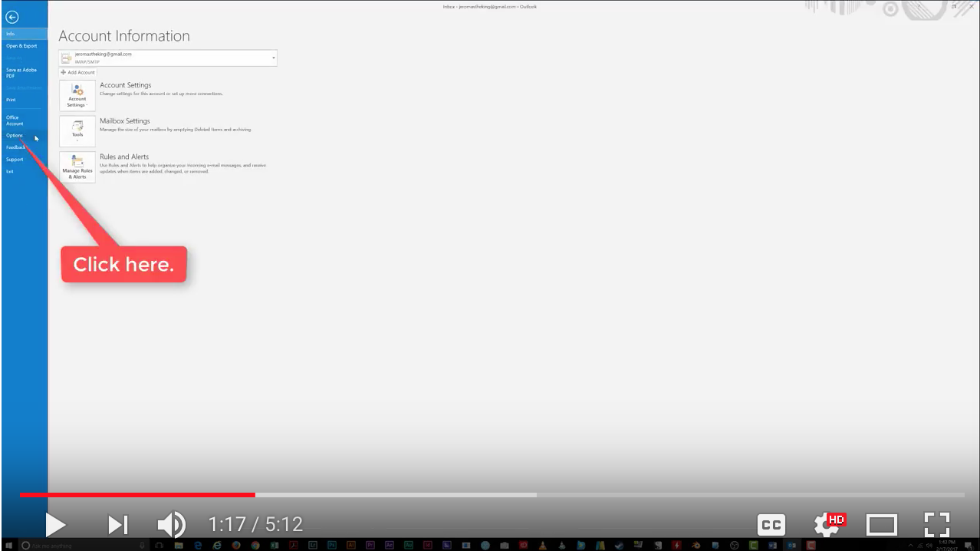Switch to theater mode
This screenshot has width=980, height=551.
882,525
